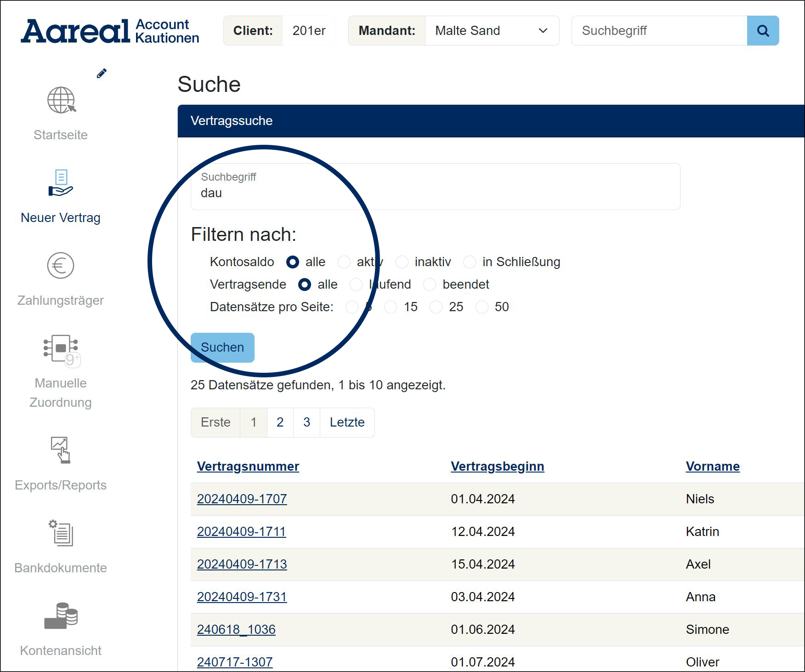Open Zahlungsträger euro icon
The width and height of the screenshot is (805, 672).
coord(61,266)
